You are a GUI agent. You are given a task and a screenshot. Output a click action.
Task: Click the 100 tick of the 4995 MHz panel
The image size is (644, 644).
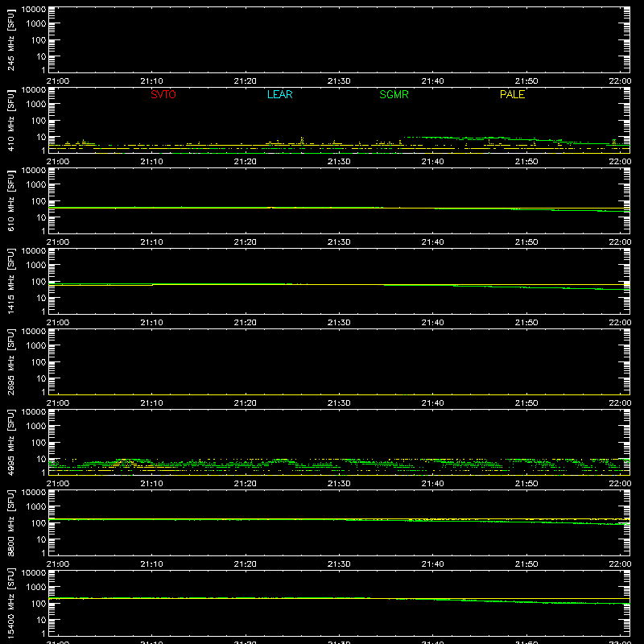click(x=39, y=443)
